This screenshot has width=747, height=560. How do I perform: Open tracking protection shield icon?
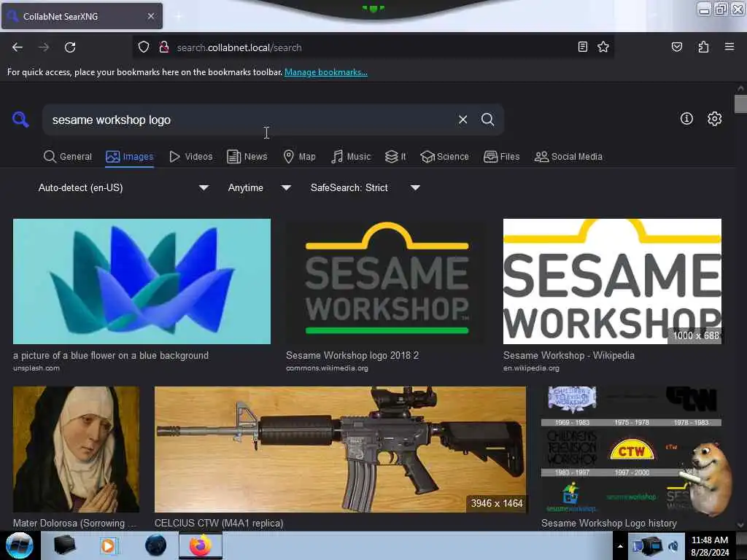pyautogui.click(x=144, y=47)
